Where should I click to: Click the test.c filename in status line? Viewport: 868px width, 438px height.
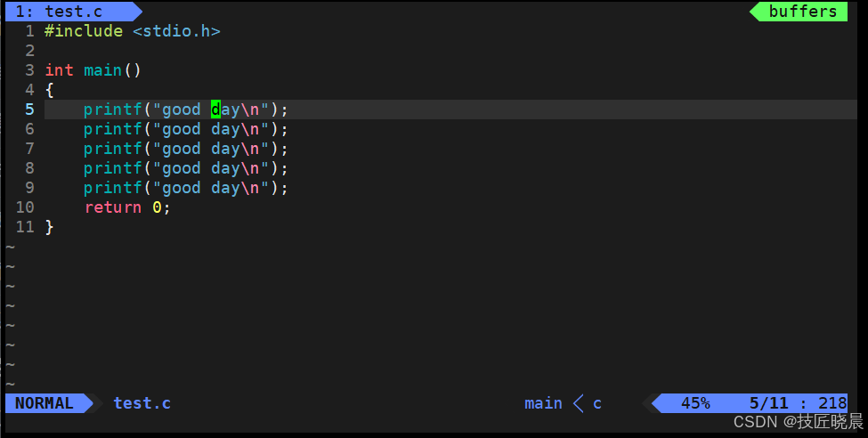click(x=142, y=403)
